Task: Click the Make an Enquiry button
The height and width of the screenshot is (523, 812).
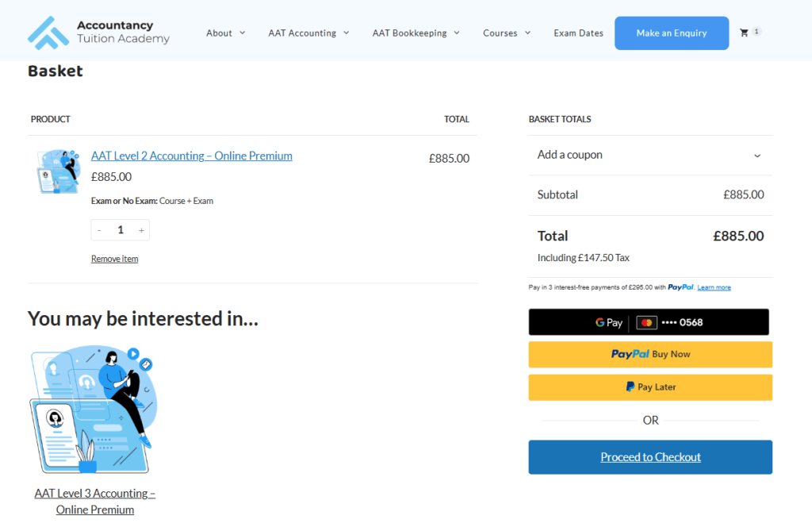Action: click(x=672, y=33)
